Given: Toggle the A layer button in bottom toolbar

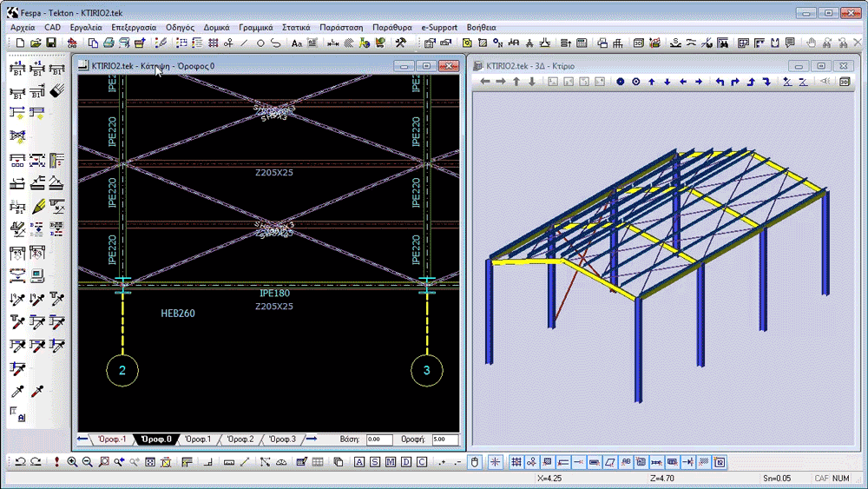Looking at the screenshot, I should click(x=359, y=462).
